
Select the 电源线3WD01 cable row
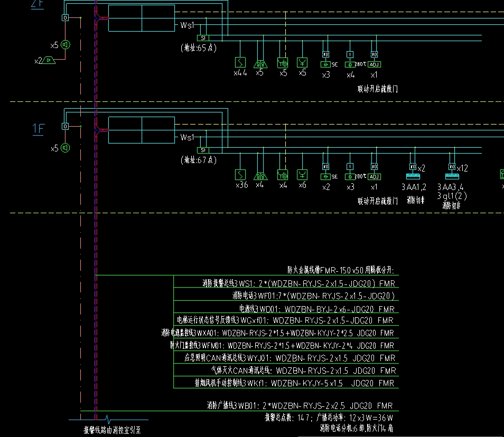(x=316, y=309)
